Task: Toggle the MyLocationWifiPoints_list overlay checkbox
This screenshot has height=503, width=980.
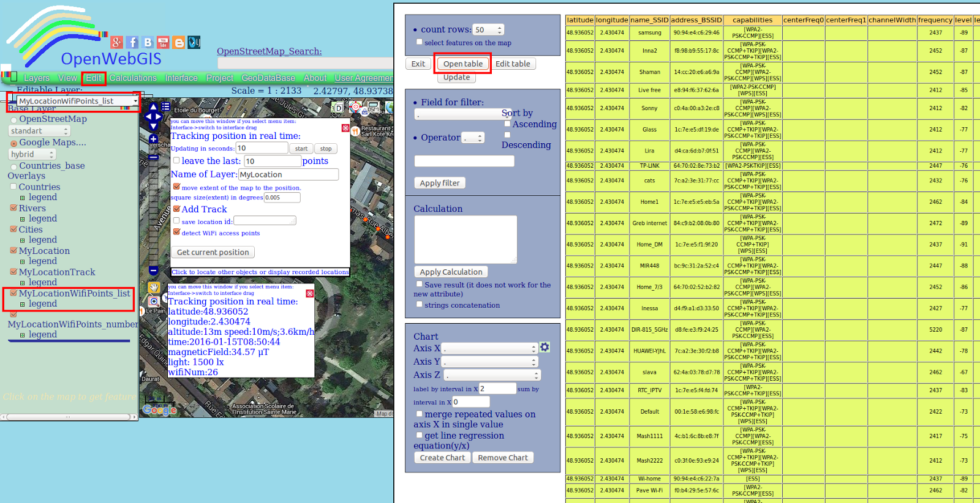Action: (13, 293)
